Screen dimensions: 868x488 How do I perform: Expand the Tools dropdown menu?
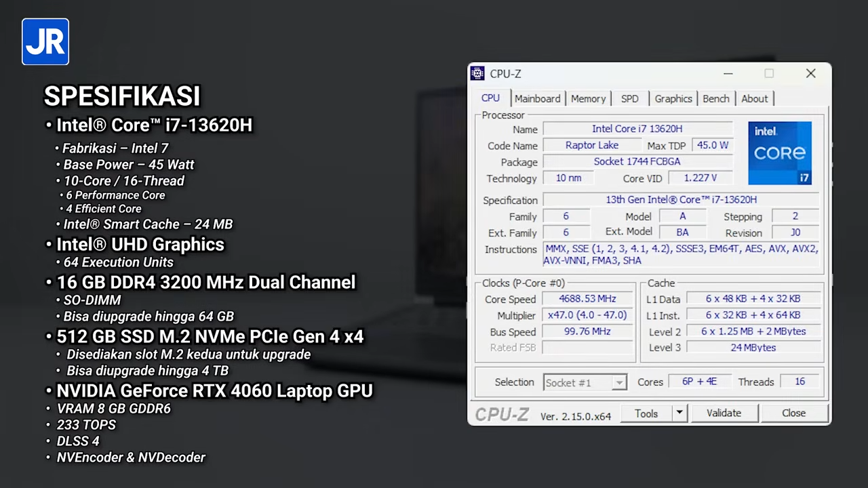click(x=679, y=413)
